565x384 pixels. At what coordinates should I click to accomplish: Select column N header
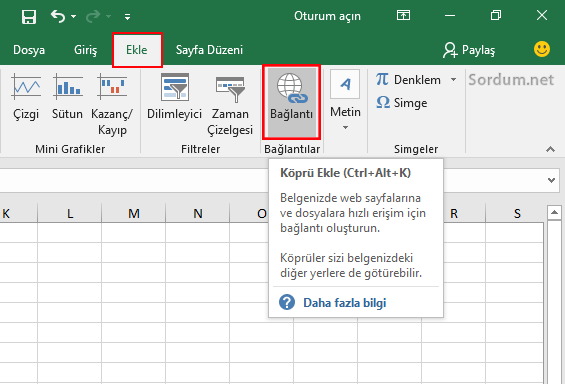(197, 214)
